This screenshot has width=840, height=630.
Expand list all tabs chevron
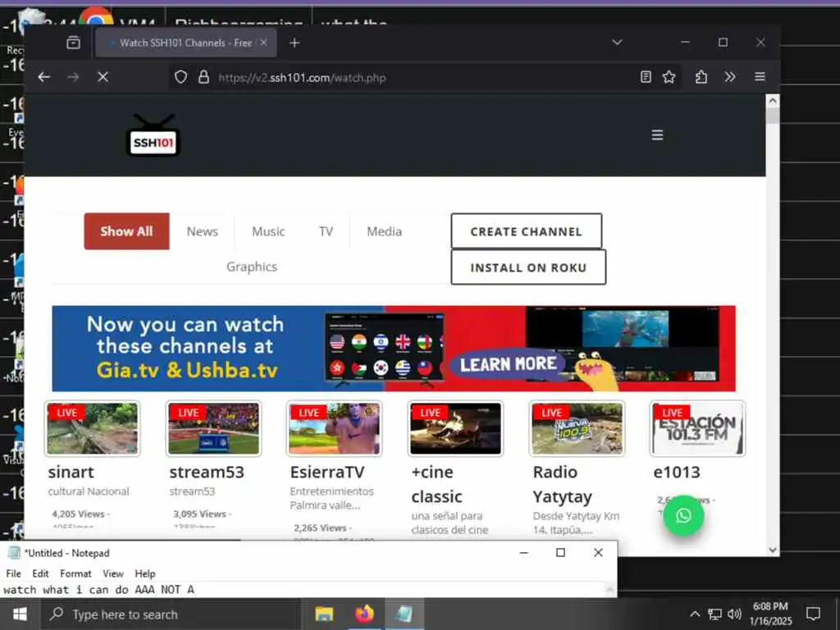coord(617,43)
